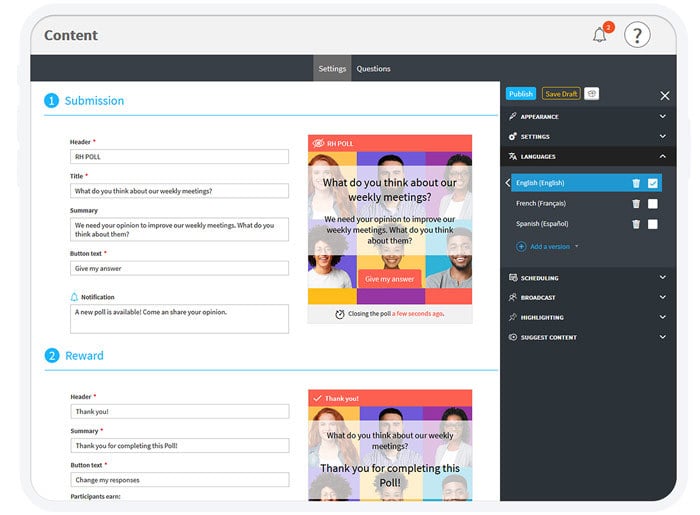Select the Spanish (Español) language row
Screen dimensions: 700x515
coord(586,224)
